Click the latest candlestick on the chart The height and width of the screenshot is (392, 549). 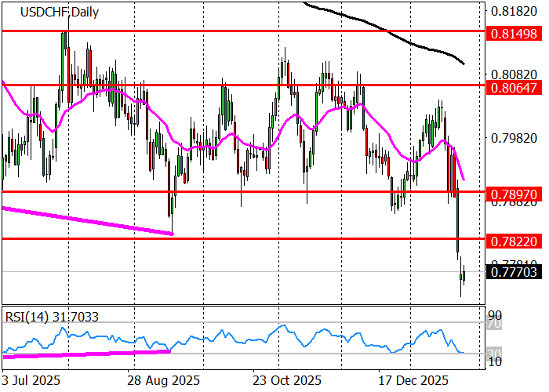(464, 274)
